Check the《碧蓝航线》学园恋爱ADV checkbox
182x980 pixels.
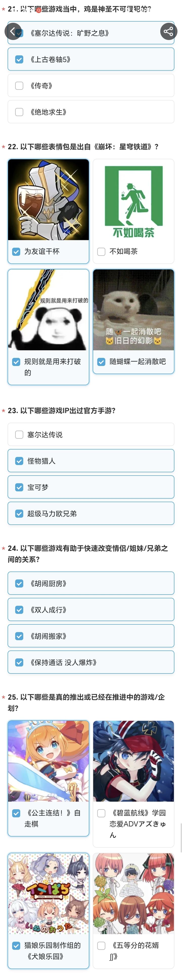[101, 813]
